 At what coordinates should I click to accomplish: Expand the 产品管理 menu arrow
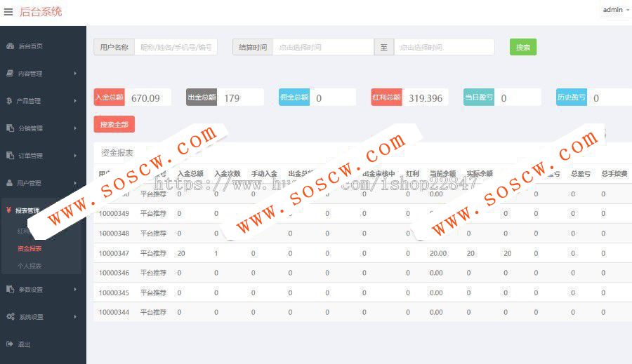tap(75, 101)
